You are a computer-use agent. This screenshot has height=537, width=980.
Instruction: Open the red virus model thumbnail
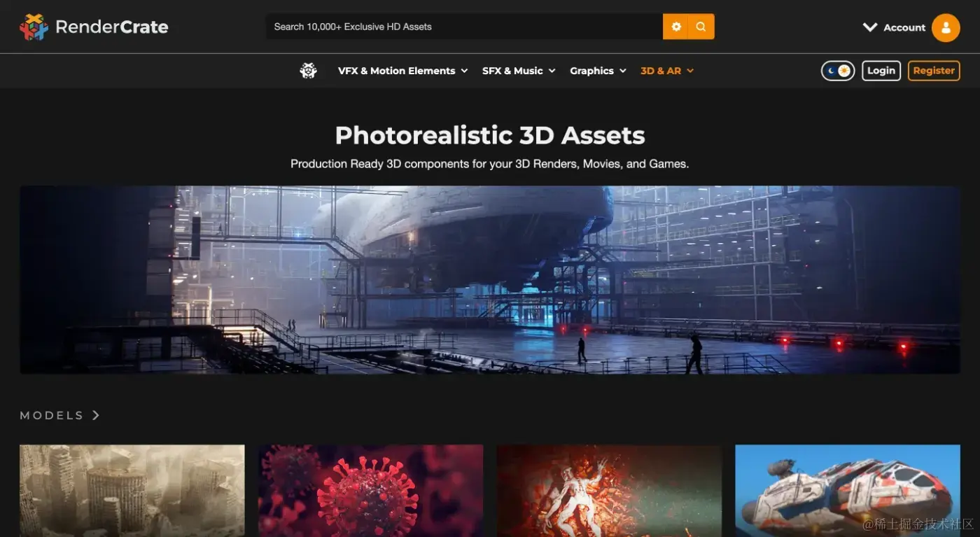click(x=370, y=490)
